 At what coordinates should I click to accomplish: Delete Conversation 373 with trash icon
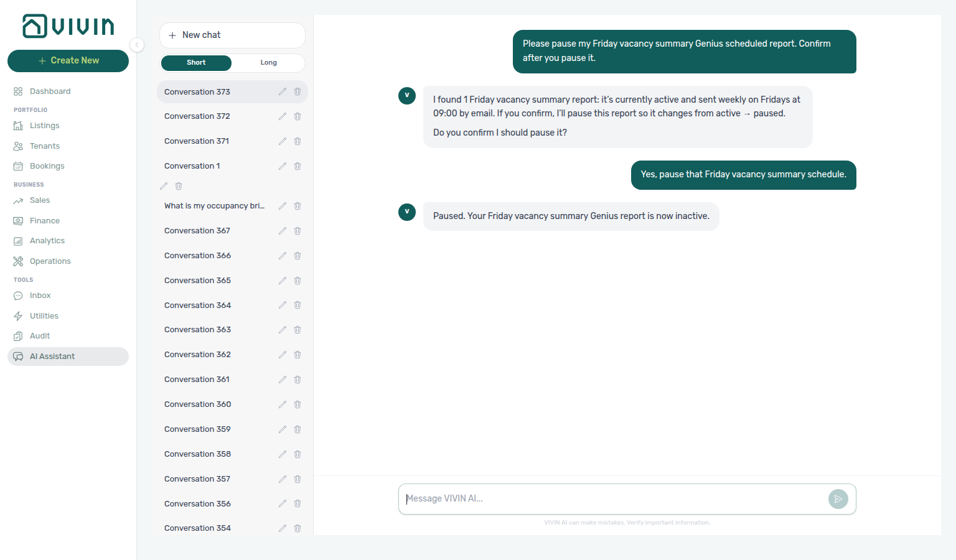298,91
